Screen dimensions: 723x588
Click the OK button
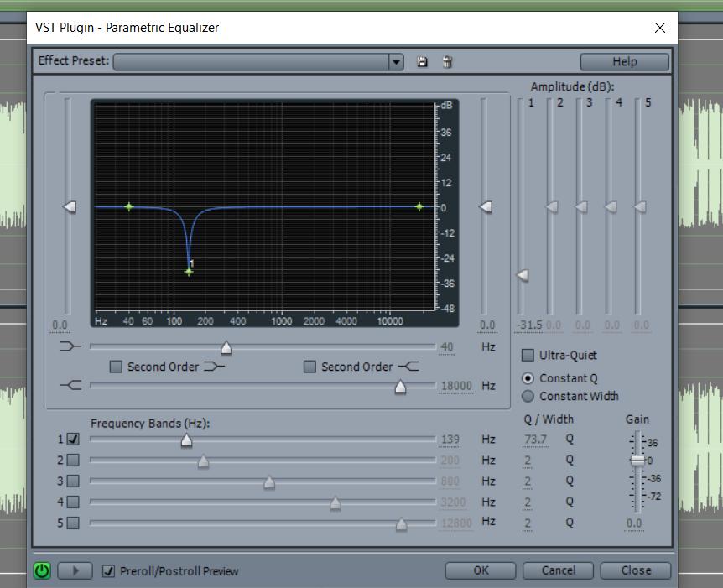[481, 570]
